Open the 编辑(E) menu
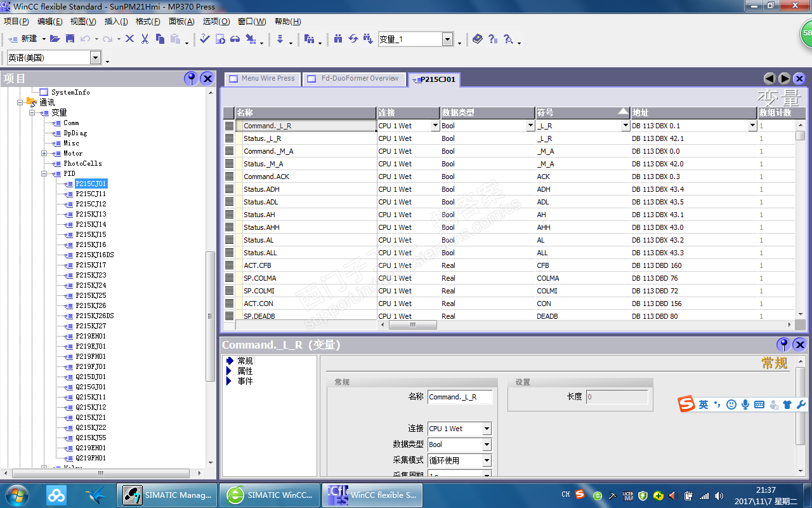Viewport: 812px width, 508px height. click(49, 22)
